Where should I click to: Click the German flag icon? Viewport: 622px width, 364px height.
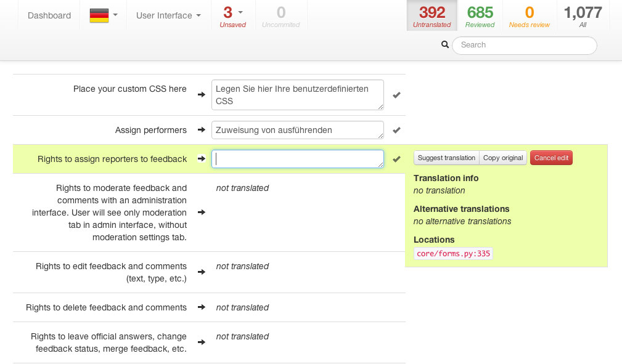(99, 15)
